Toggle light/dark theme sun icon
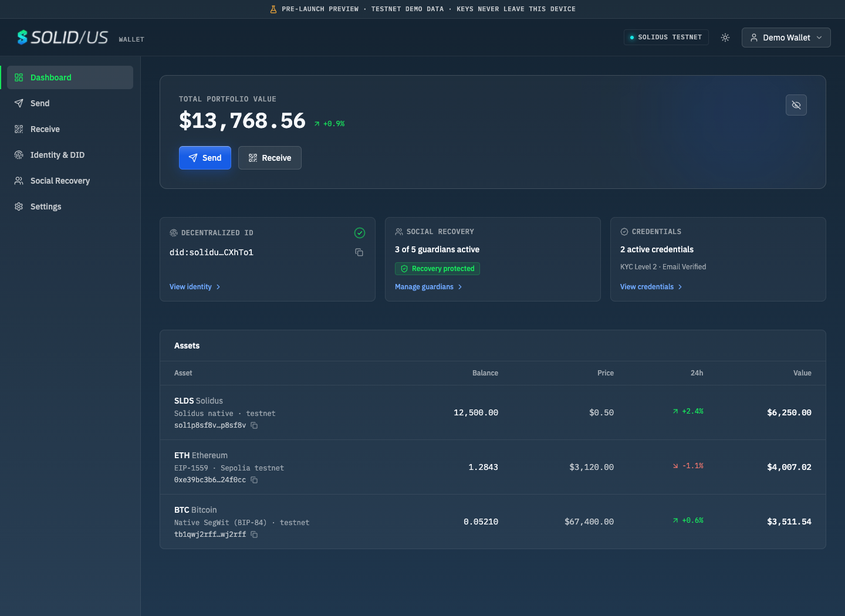The height and width of the screenshot is (616, 845). coord(725,38)
